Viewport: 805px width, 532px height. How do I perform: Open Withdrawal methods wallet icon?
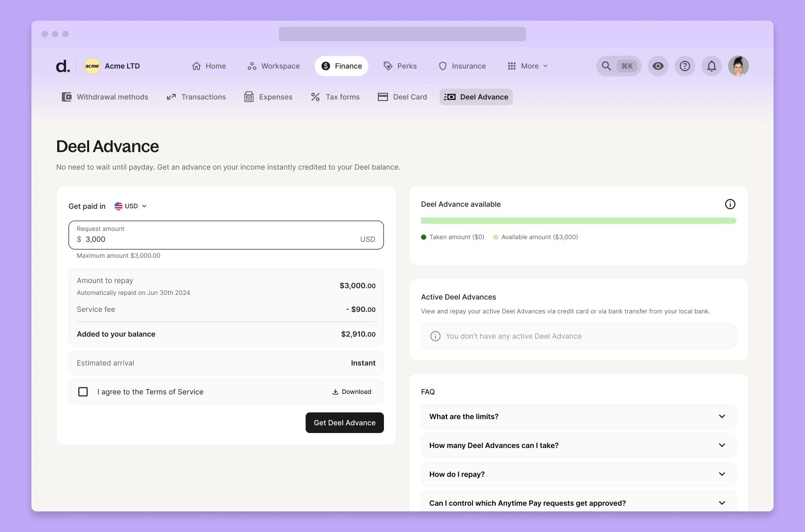point(66,97)
